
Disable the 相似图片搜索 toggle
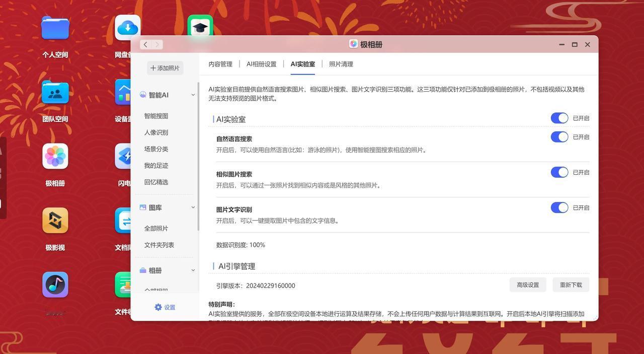tap(559, 172)
